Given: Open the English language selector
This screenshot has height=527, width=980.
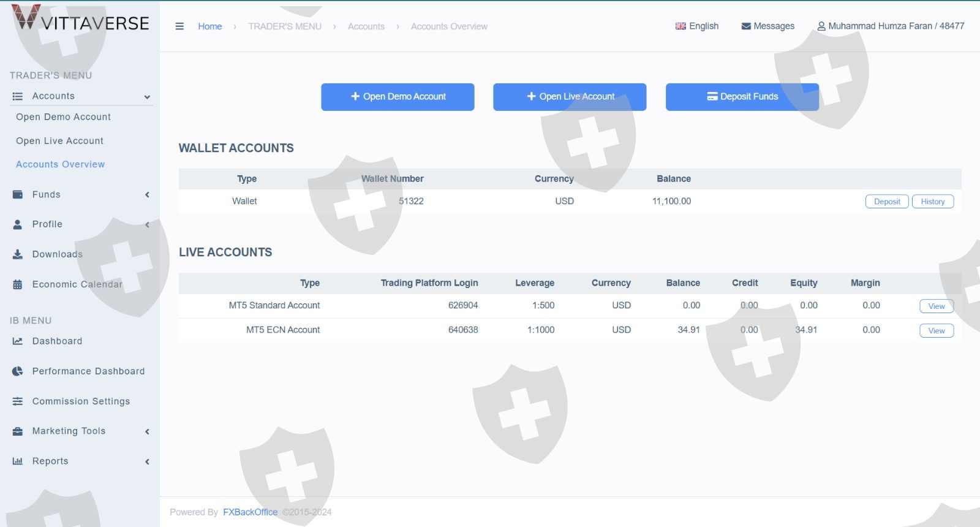Looking at the screenshot, I should click(x=697, y=26).
